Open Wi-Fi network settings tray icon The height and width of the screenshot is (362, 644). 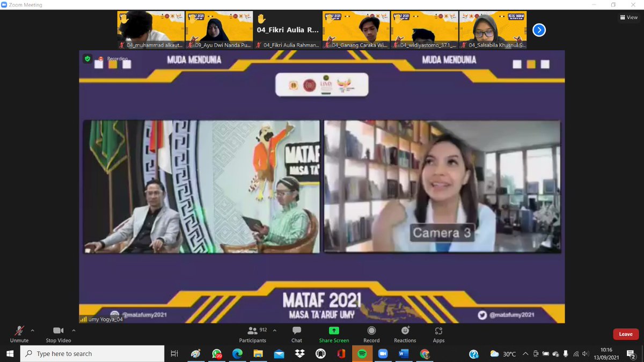576,354
